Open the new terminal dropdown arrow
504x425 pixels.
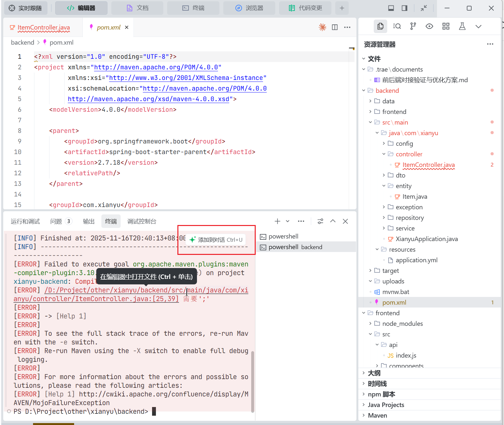pos(288,221)
